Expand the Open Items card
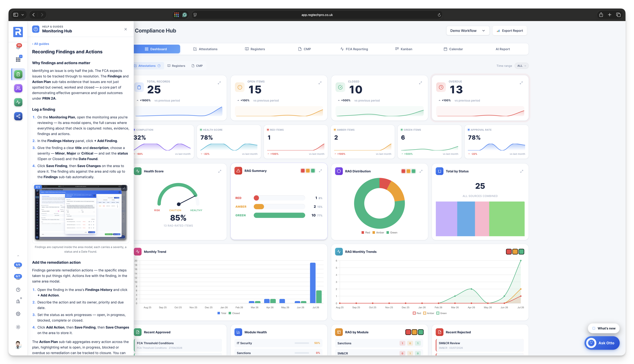Image resolution: width=634 pixels, height=364 pixels. (x=320, y=83)
